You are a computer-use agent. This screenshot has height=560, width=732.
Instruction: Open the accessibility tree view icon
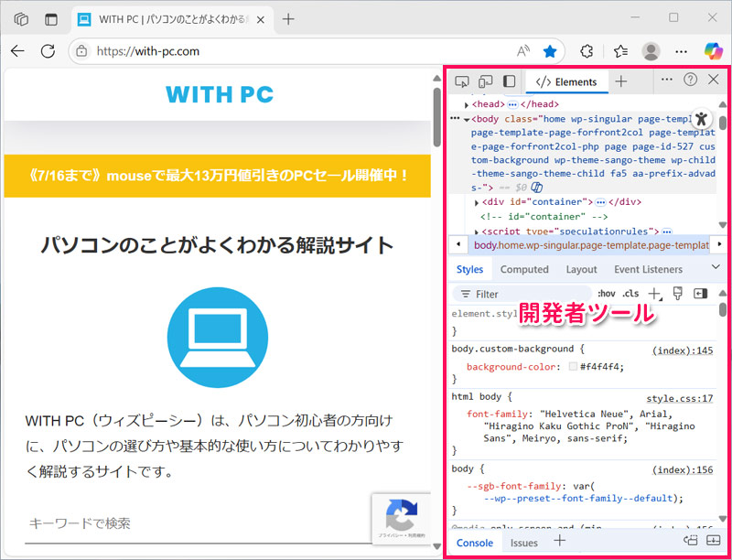click(701, 119)
